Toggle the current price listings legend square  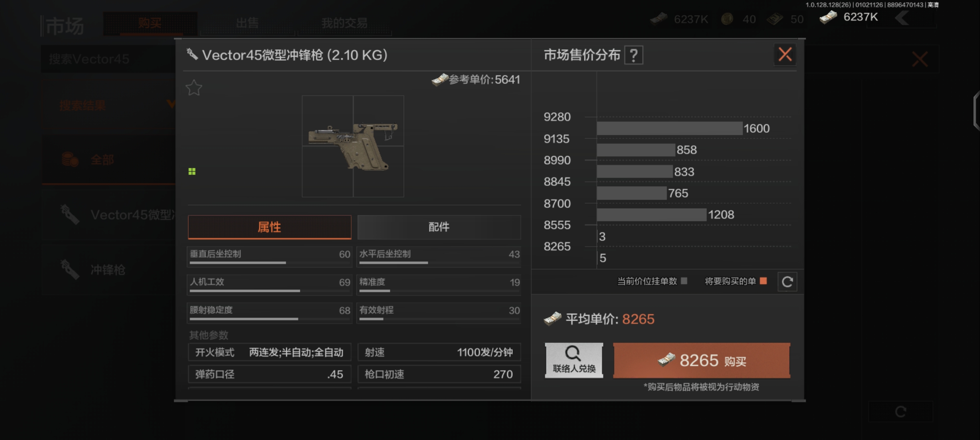point(684,281)
